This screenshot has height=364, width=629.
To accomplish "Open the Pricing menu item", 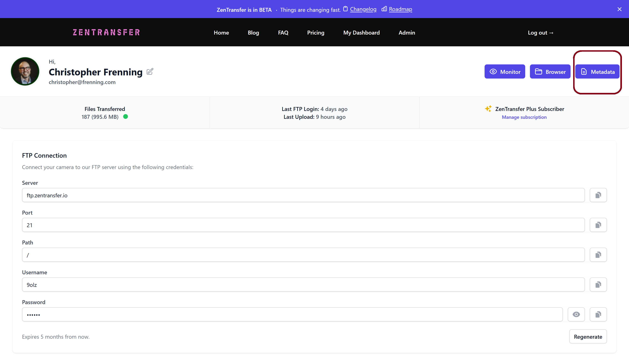I will [315, 33].
